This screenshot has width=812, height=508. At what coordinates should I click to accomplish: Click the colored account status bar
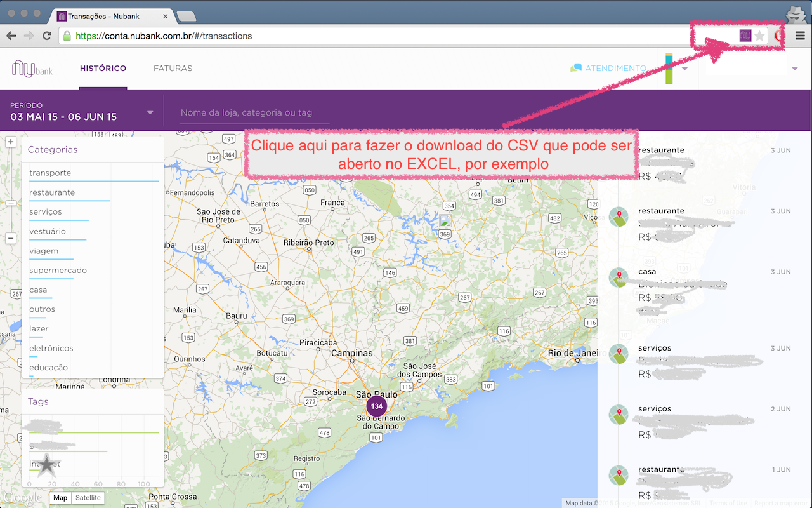[669, 69]
